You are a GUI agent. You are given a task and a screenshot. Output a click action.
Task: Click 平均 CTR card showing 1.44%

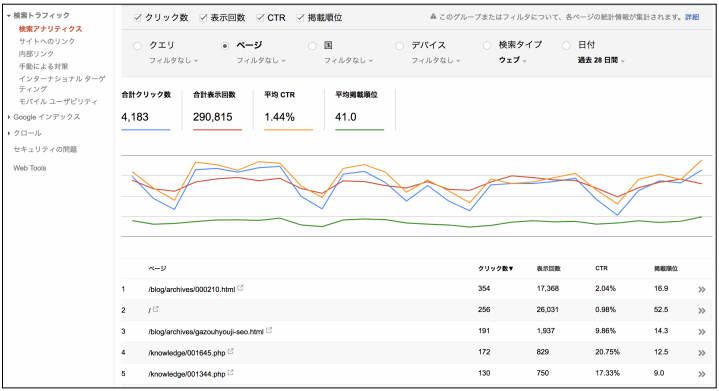[288, 110]
